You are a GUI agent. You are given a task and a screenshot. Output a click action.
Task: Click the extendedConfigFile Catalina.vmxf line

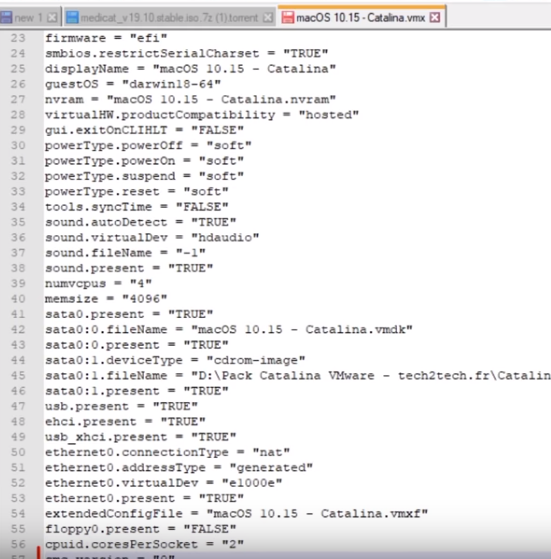[236, 513]
